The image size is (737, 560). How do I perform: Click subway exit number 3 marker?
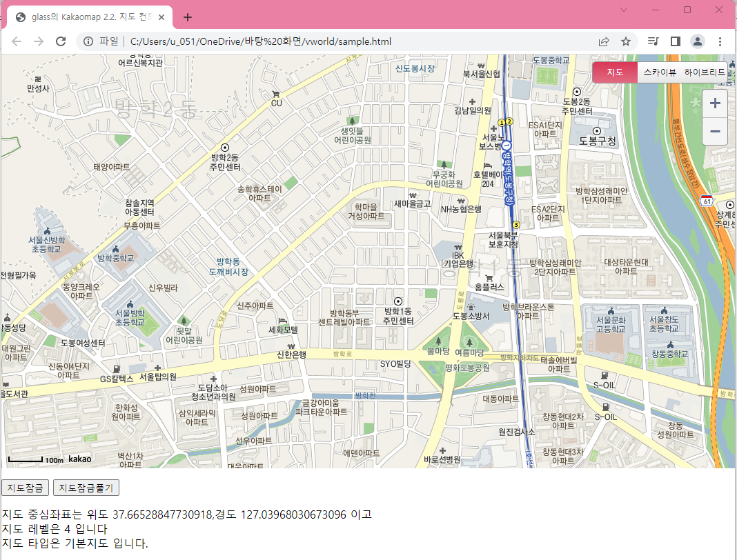pos(516,225)
